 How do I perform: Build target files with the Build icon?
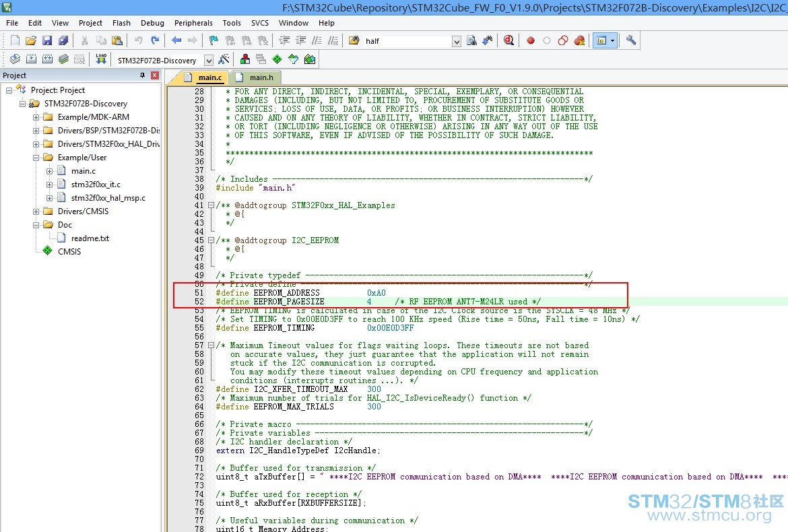point(31,60)
